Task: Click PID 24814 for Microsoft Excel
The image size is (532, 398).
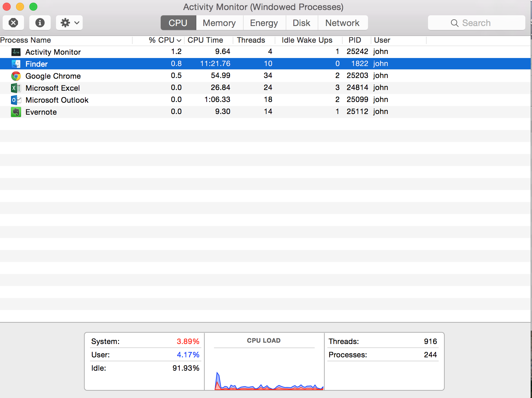Action: (357, 87)
